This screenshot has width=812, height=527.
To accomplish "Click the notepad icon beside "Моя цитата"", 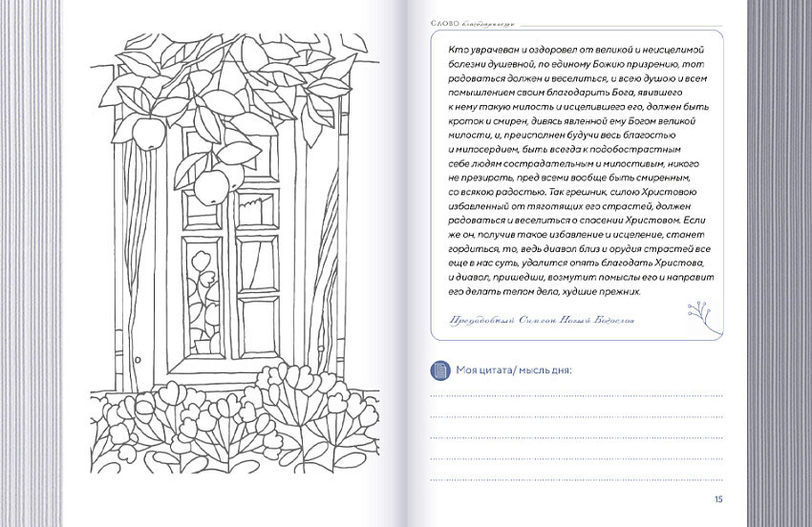I will pyautogui.click(x=438, y=369).
